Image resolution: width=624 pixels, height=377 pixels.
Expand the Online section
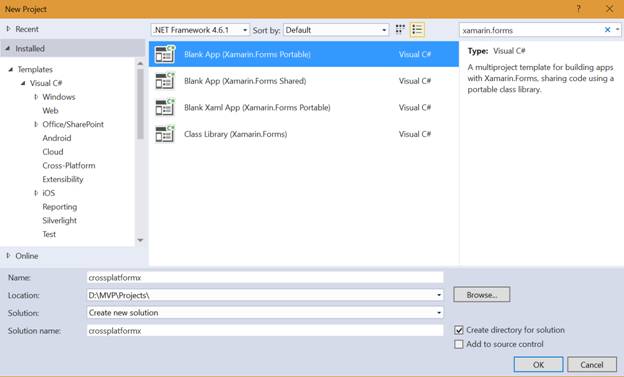pos(8,256)
